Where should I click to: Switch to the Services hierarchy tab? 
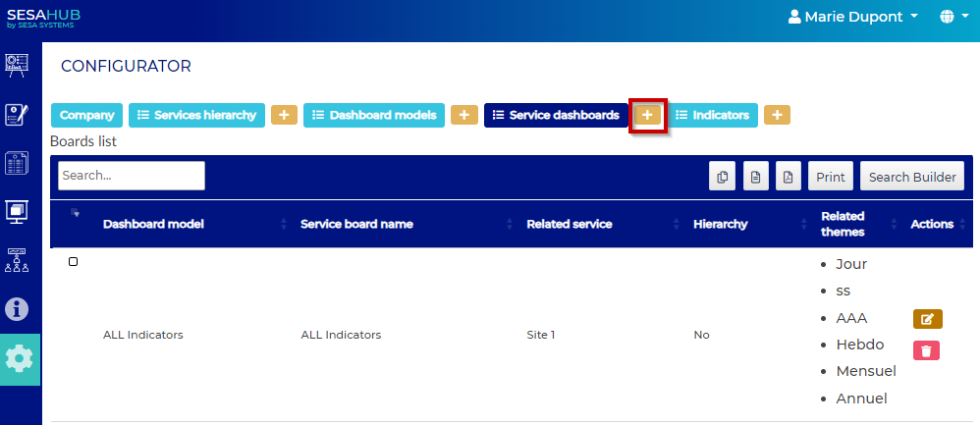click(x=196, y=115)
